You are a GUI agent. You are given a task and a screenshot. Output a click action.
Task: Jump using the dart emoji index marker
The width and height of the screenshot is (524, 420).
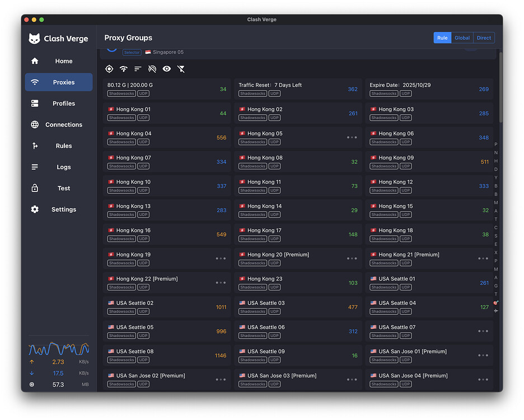tap(496, 302)
